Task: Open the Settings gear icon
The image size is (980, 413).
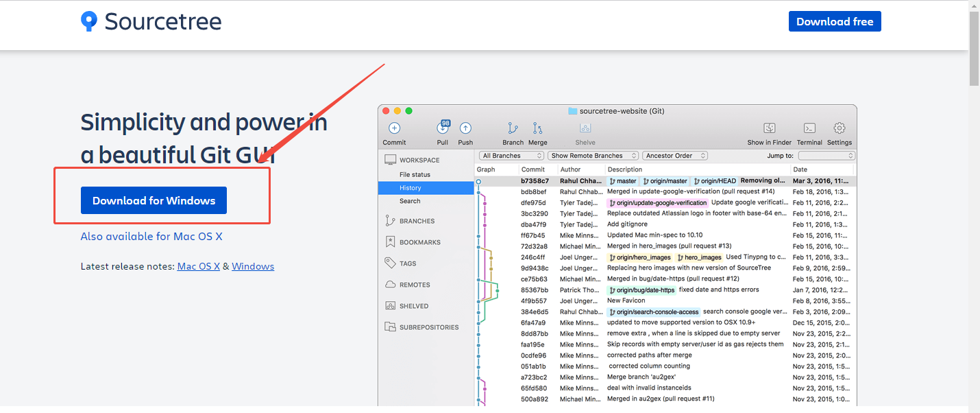Action: [x=840, y=128]
